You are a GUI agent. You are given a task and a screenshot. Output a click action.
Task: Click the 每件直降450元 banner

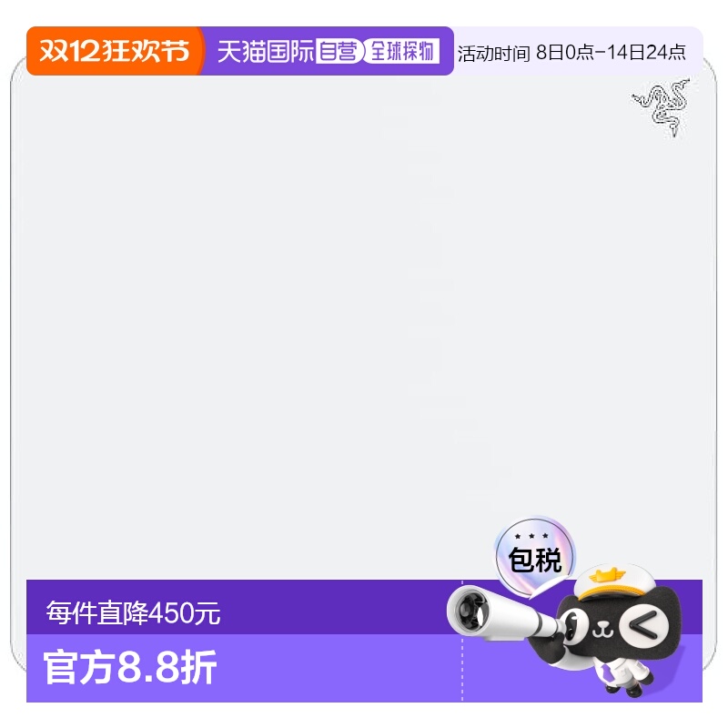(133, 612)
